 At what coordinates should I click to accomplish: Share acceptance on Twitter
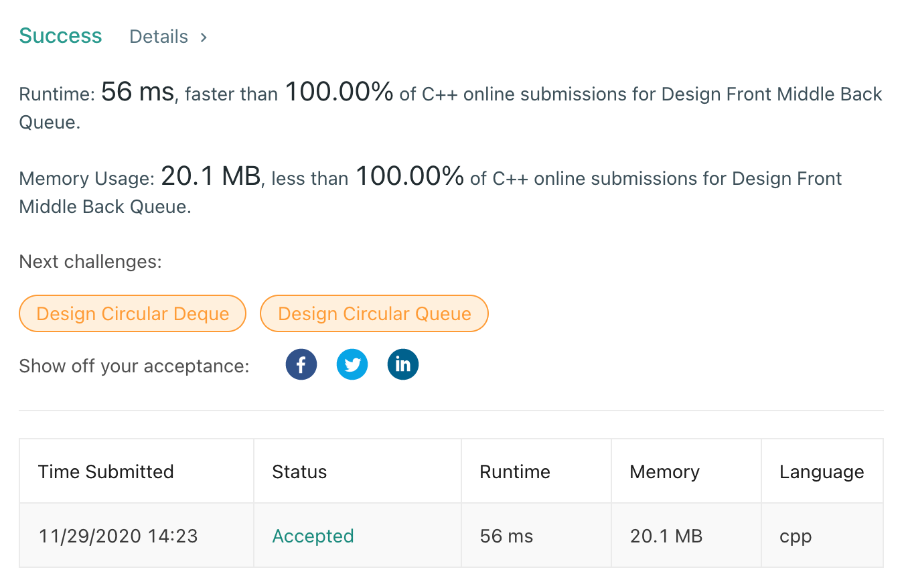click(x=352, y=364)
